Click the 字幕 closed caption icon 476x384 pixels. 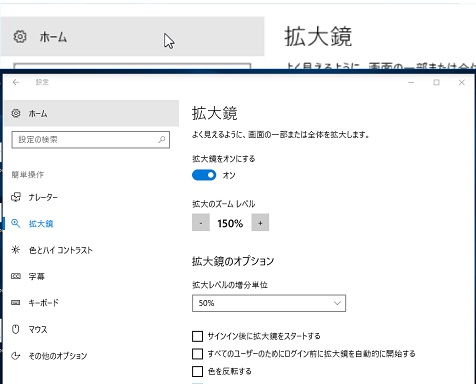[x=16, y=276]
